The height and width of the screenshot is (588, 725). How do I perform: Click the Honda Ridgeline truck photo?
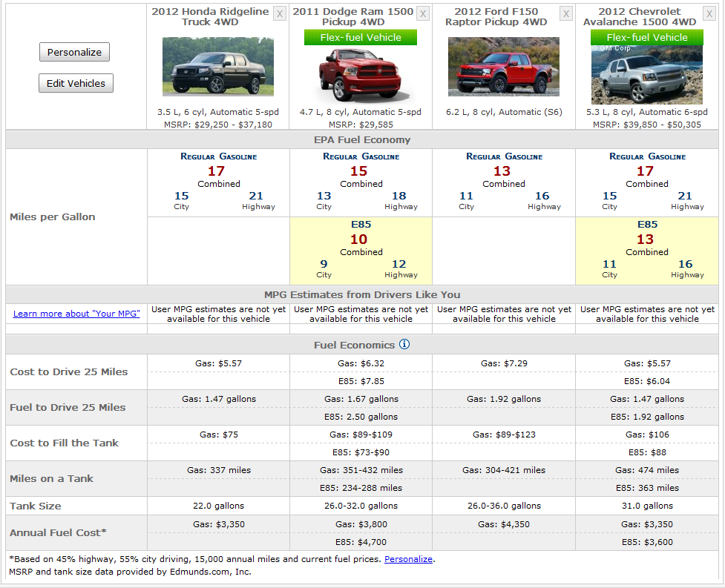(218, 67)
